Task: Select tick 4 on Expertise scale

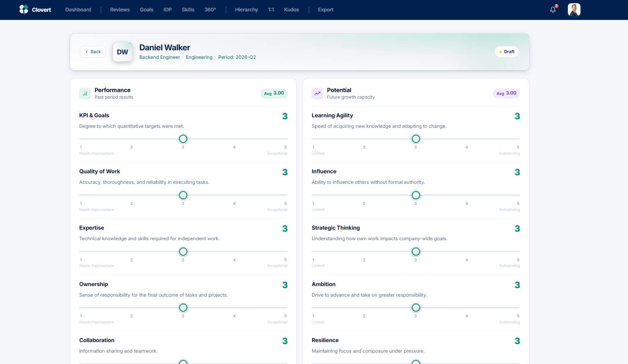Action: (234, 260)
